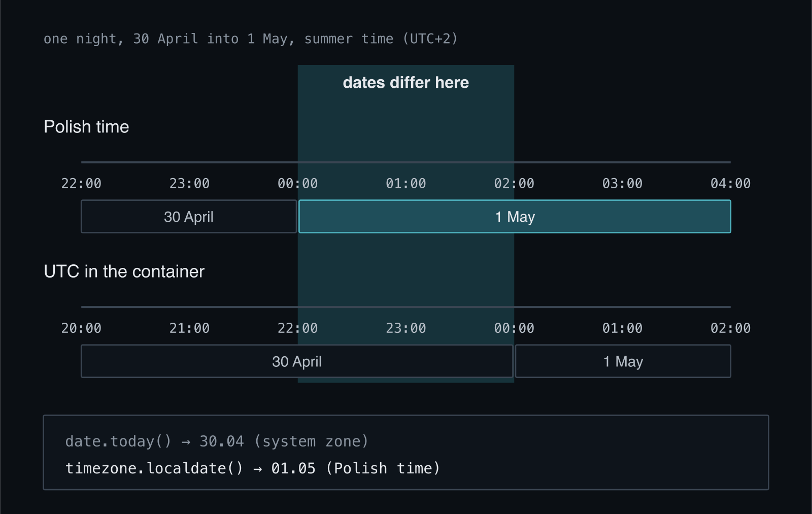Click the 30 April bar in UTC row
The width and height of the screenshot is (812, 514).
coord(297,361)
